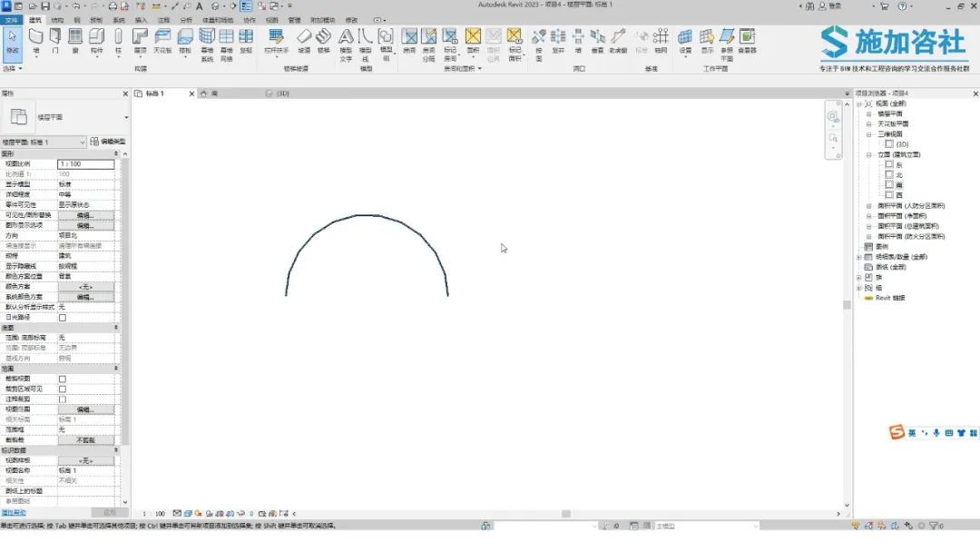Toggle the Annotation Crop checkbox
The image size is (980, 552).
click(63, 399)
